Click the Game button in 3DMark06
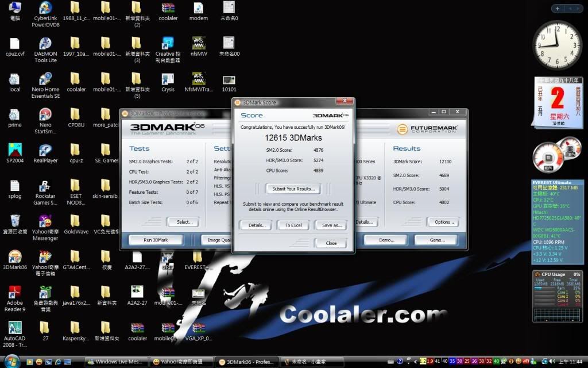 [x=437, y=240]
